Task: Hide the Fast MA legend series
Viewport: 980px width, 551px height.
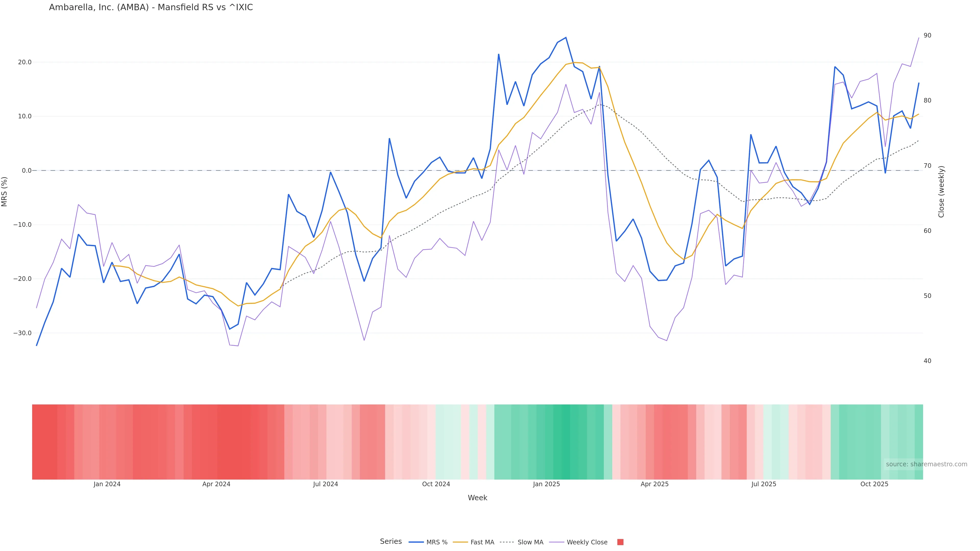Action: point(482,542)
